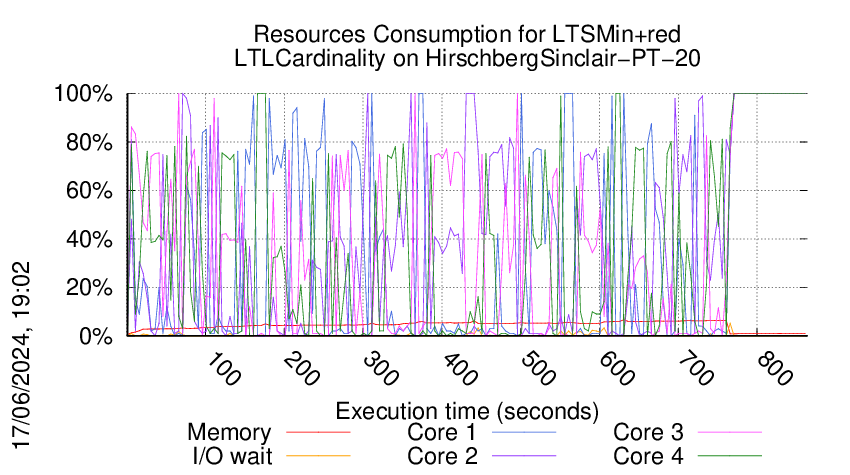Click the 700 x-axis tick label
The width and height of the screenshot is (850, 475).
696,370
